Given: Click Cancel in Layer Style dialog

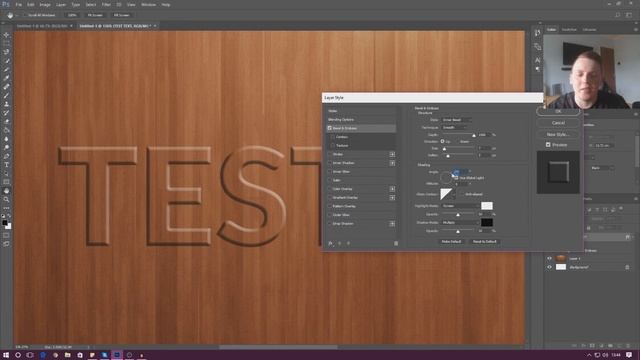Looking at the screenshot, I should tap(558, 123).
